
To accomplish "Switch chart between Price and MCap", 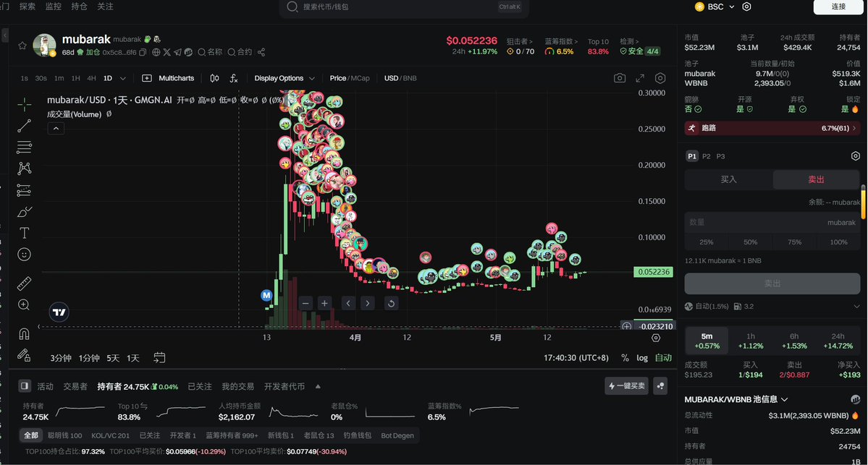I will pyautogui.click(x=350, y=79).
